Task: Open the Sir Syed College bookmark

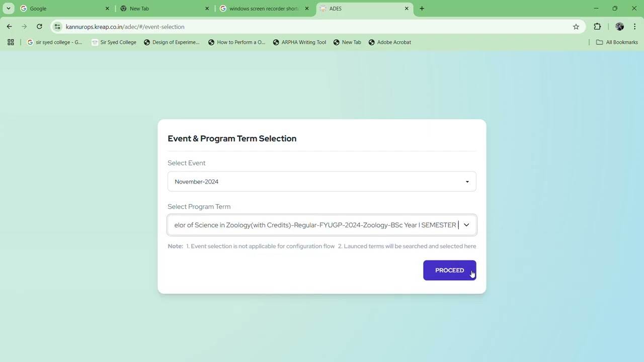Action: point(114,42)
